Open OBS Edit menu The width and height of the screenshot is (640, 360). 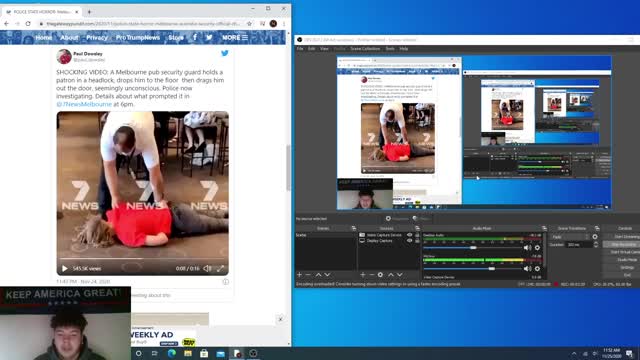point(311,49)
